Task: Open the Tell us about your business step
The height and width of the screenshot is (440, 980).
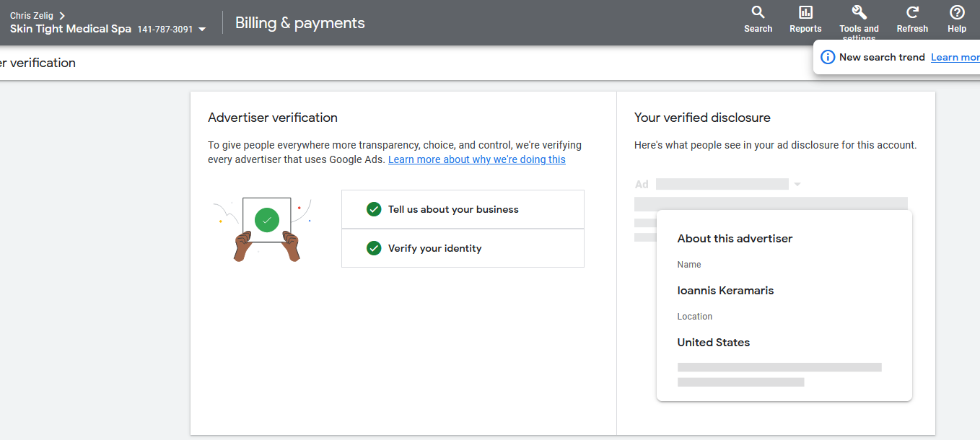Action: pos(463,209)
